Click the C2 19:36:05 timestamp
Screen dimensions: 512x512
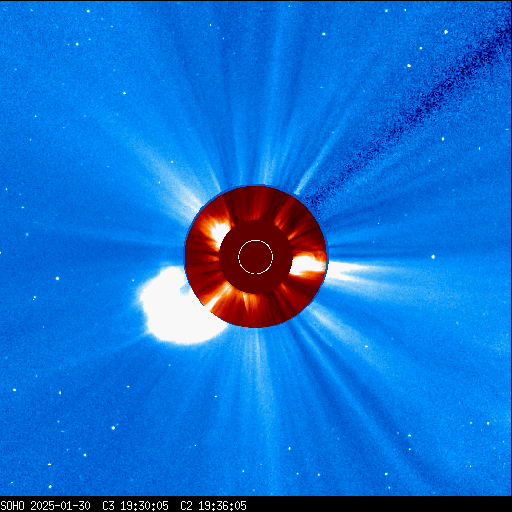[213, 506]
